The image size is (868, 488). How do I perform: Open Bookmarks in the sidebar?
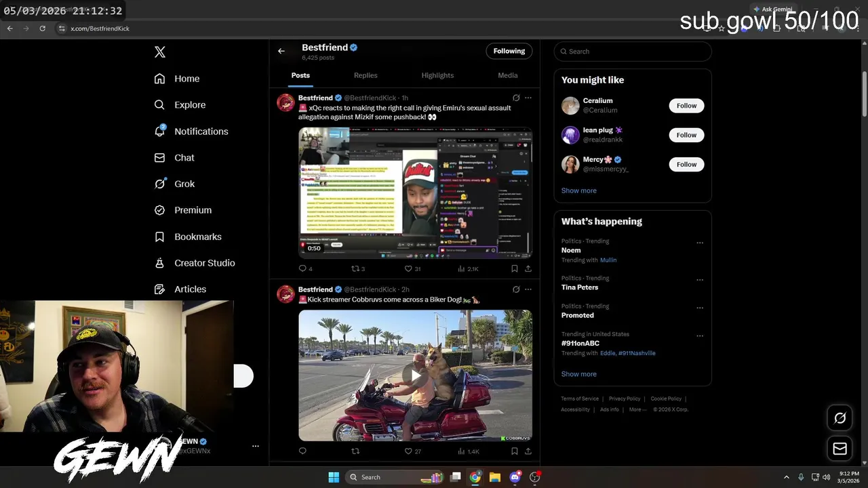pyautogui.click(x=188, y=237)
